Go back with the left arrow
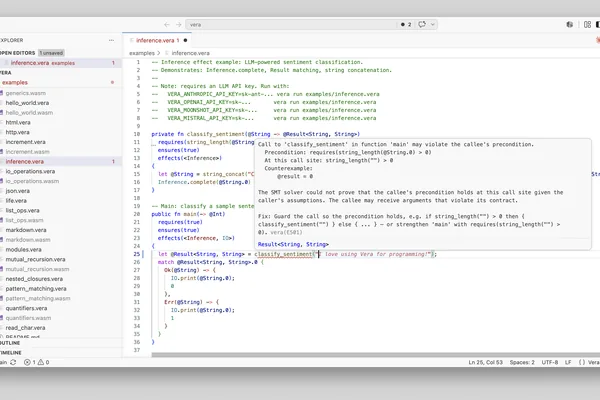This screenshot has height=400, width=600. (x=166, y=24)
